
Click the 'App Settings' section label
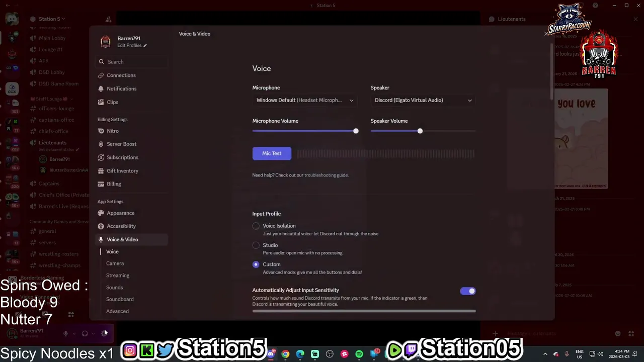pyautogui.click(x=110, y=202)
